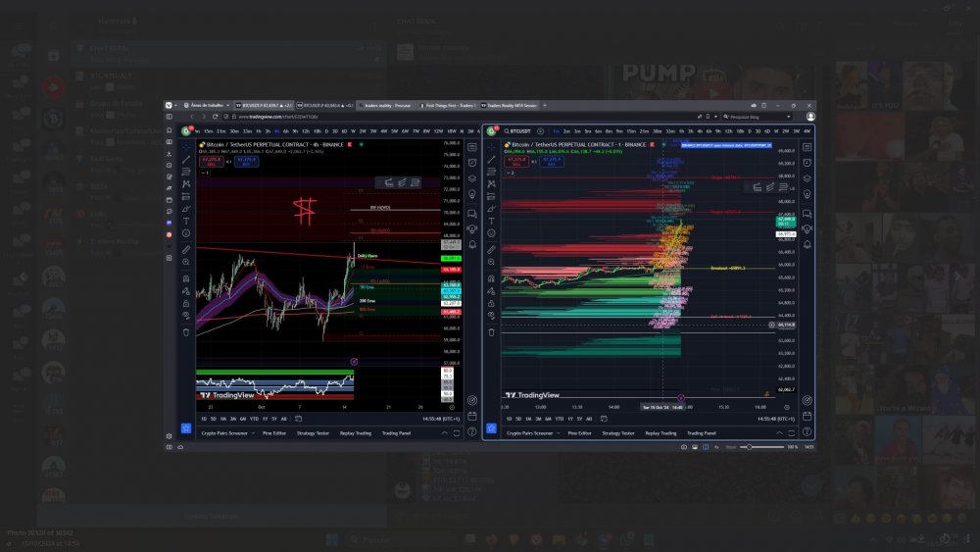Click the trash icon on the 1-minute chart toolbar
The height and width of the screenshot is (552, 980).
point(491,332)
